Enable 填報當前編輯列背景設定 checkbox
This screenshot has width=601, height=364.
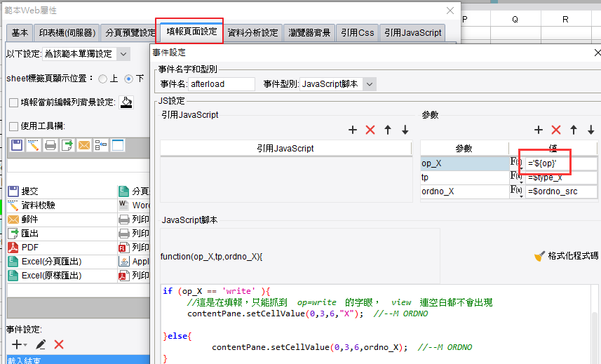pos(14,102)
